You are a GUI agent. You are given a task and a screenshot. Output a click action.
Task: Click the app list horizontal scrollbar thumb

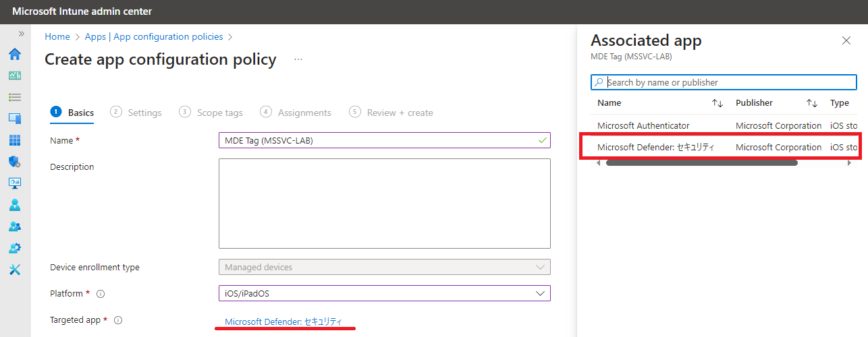702,162
